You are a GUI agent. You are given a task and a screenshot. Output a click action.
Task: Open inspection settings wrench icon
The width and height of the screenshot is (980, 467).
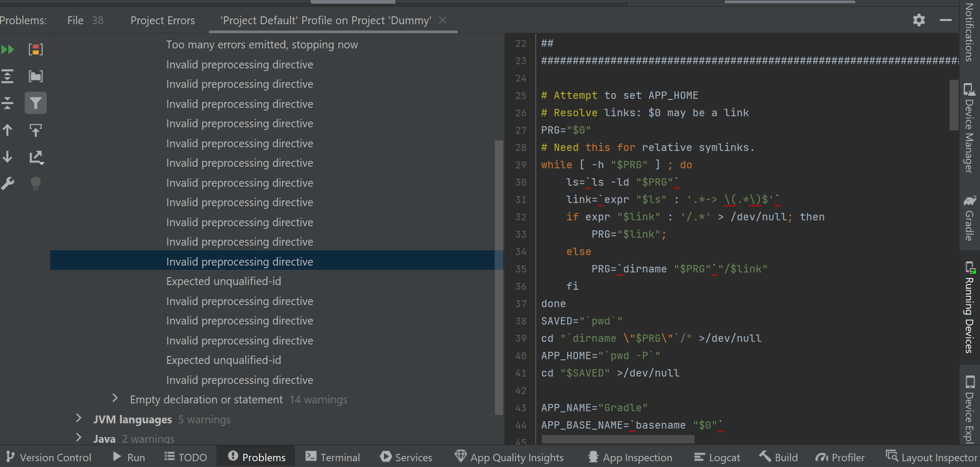(x=8, y=184)
